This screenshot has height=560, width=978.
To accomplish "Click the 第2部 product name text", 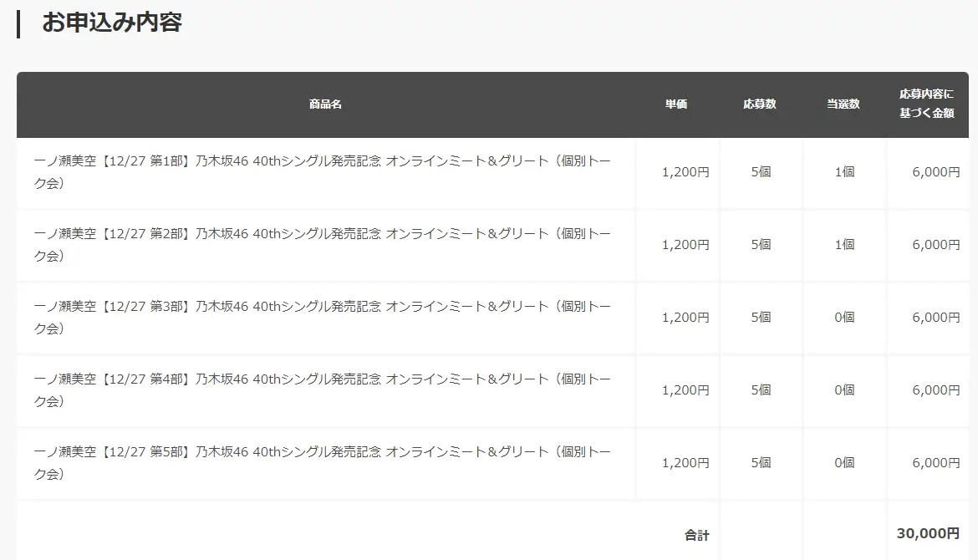I will pos(322,245).
